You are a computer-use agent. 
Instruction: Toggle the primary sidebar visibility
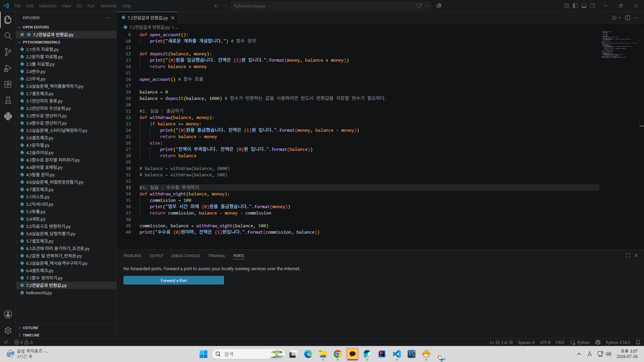[x=575, y=6]
